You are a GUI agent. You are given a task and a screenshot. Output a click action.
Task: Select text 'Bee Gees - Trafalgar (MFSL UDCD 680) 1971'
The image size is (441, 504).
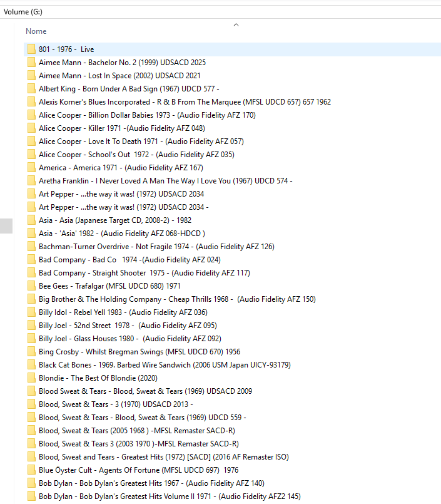[110, 286]
